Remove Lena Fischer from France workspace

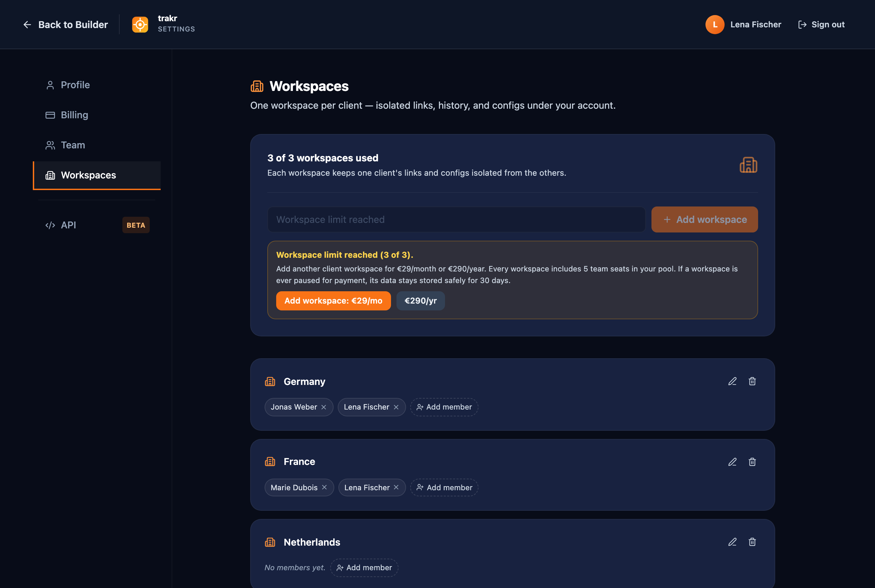pos(396,487)
